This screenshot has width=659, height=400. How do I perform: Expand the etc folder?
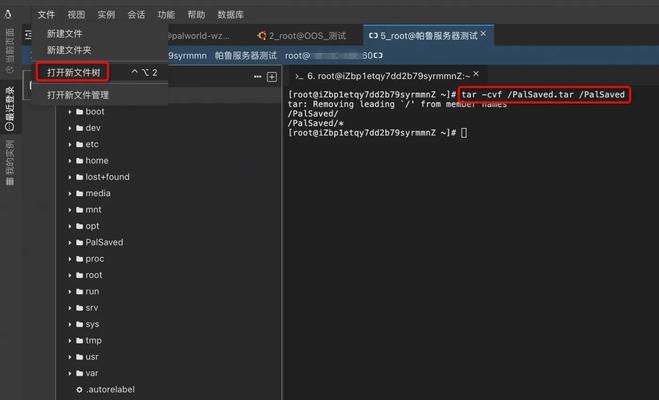coord(70,145)
